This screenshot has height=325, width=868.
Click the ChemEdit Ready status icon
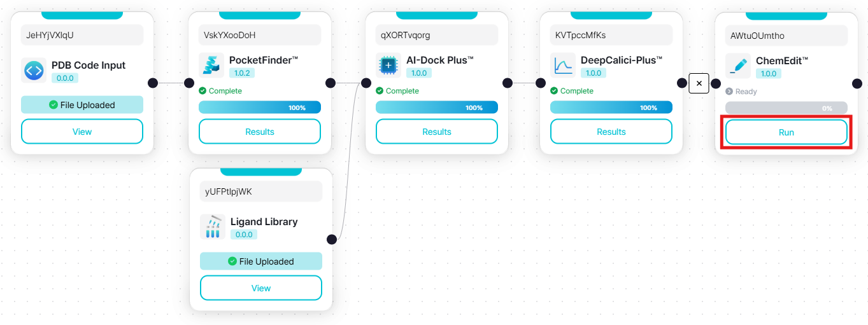729,92
